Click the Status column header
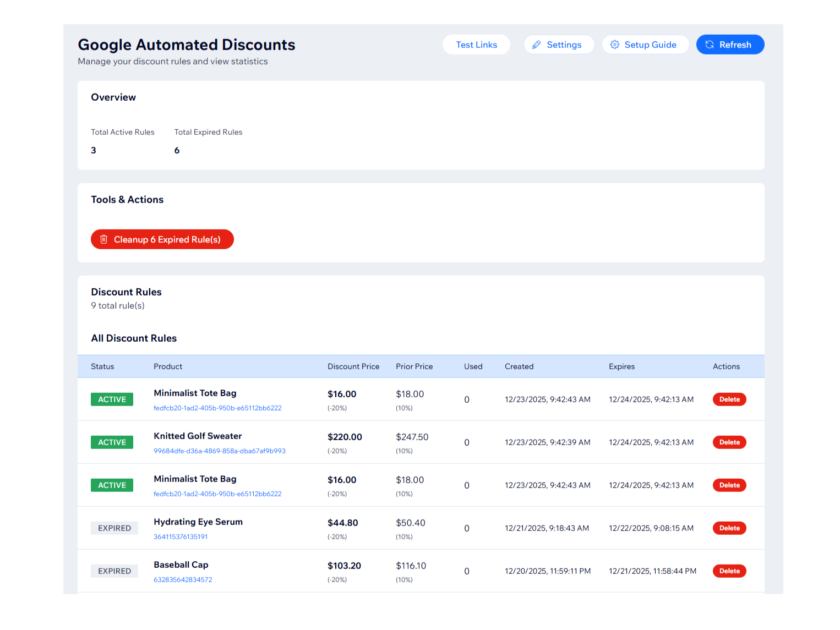 (x=102, y=366)
